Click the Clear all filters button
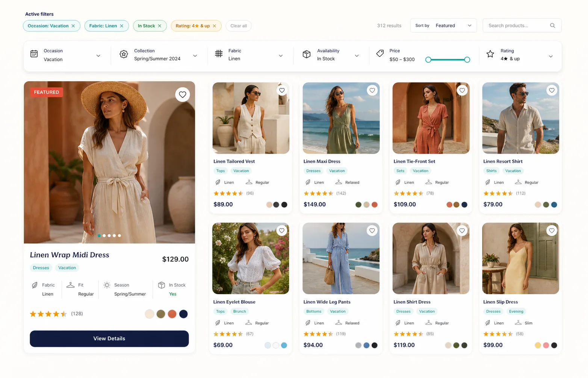The height and width of the screenshot is (378, 588). (238, 26)
